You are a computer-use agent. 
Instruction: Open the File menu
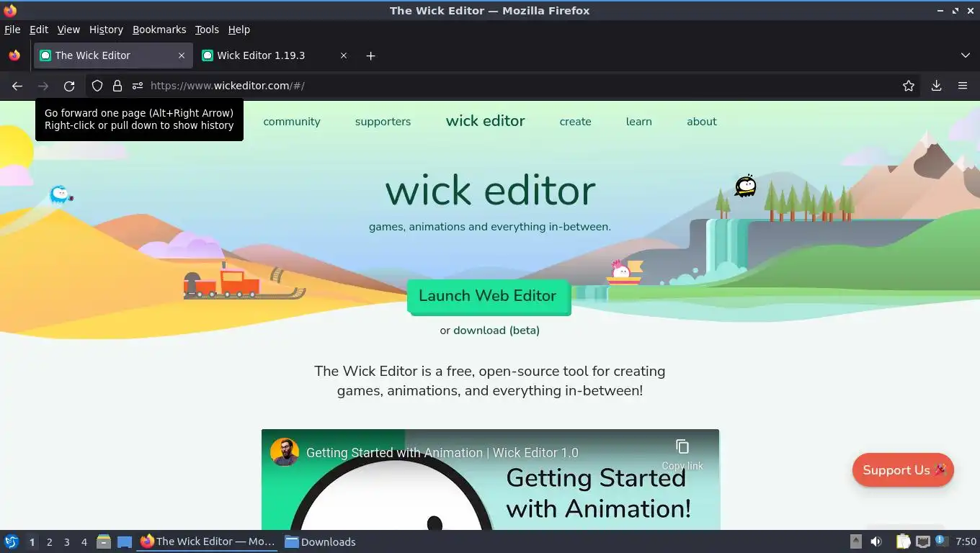point(12,30)
